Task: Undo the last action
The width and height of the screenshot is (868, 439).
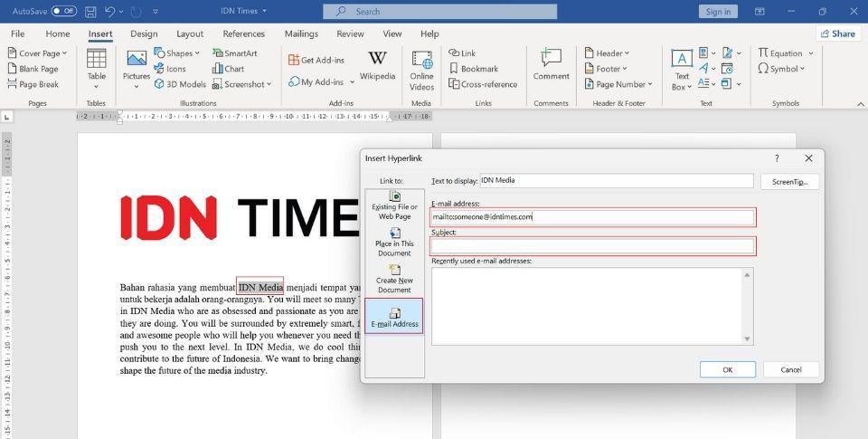Action: click(109, 11)
